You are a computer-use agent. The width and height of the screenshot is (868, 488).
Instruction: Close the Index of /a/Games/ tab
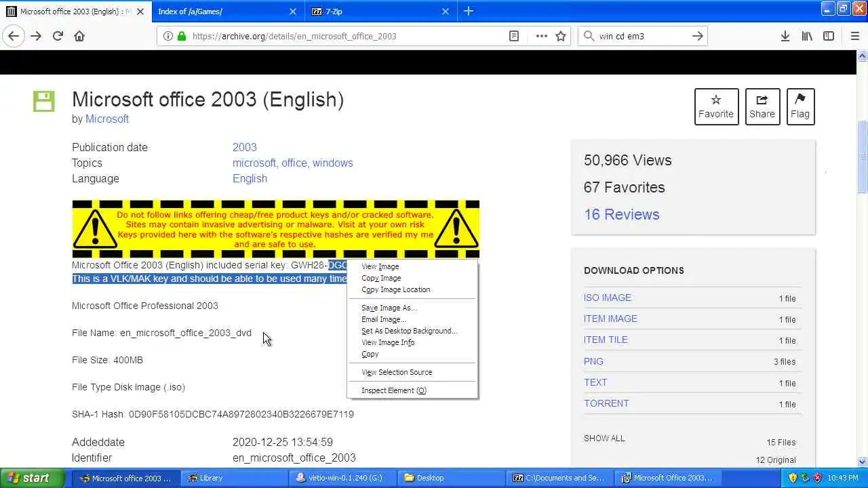coord(293,12)
